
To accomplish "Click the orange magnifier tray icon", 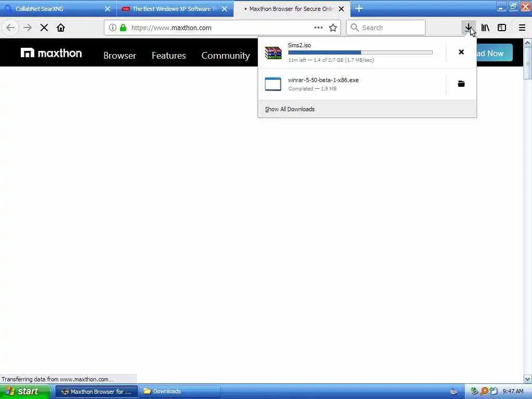I will click(x=484, y=391).
